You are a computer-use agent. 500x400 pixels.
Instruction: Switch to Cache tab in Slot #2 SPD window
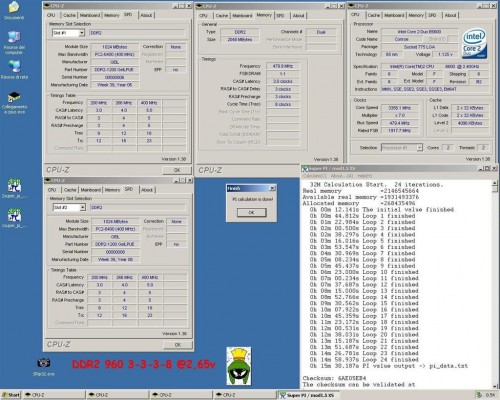coord(70,190)
